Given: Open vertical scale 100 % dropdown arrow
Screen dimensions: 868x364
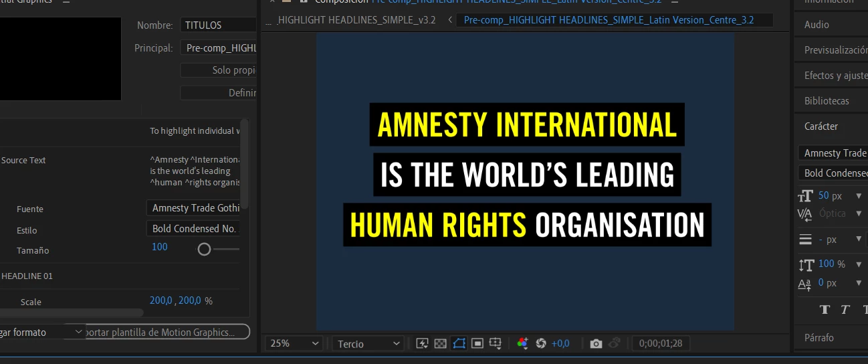Looking at the screenshot, I should (x=859, y=264).
